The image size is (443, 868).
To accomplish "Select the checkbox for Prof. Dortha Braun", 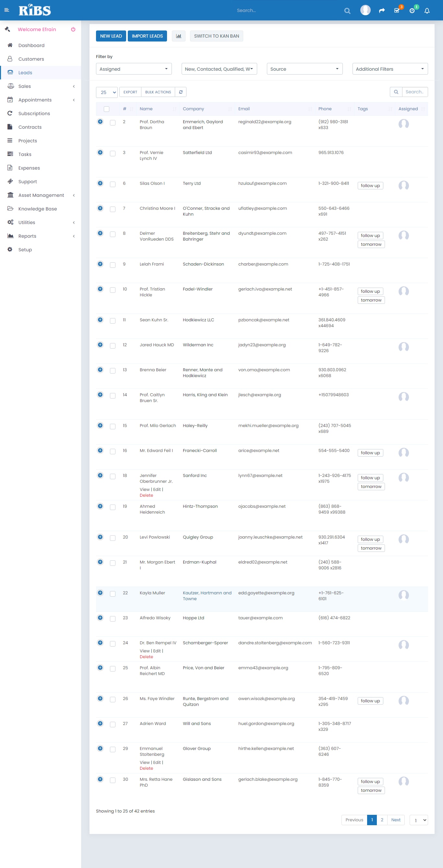I will click(x=113, y=123).
